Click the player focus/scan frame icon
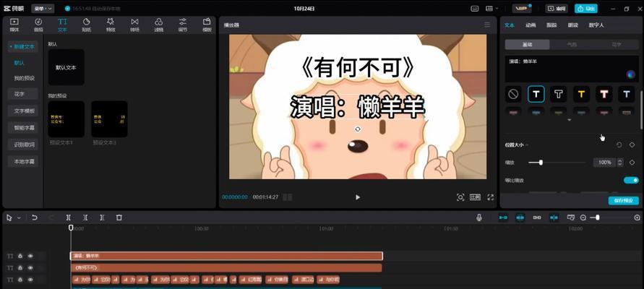Screen dimensions: 644x289 tap(460, 197)
